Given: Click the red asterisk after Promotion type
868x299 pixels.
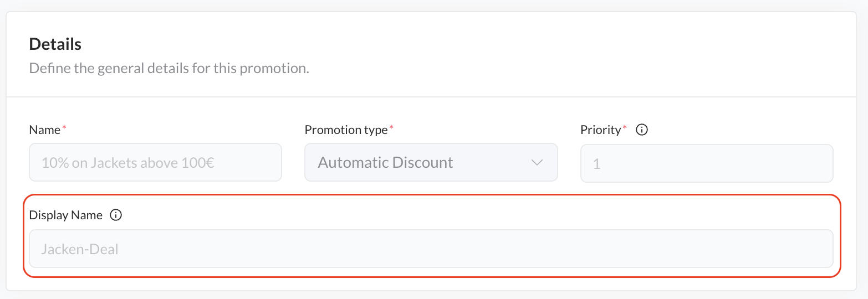Looking at the screenshot, I should tap(391, 128).
